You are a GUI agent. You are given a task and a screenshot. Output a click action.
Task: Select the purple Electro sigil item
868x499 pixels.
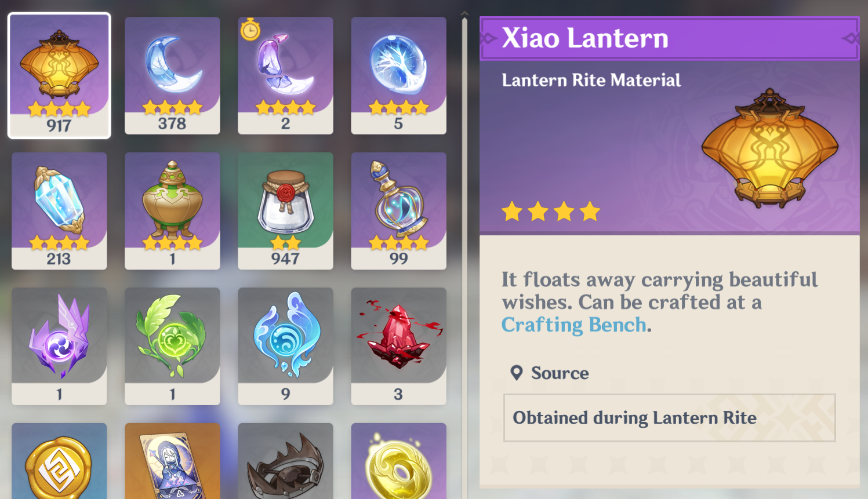[x=59, y=346]
